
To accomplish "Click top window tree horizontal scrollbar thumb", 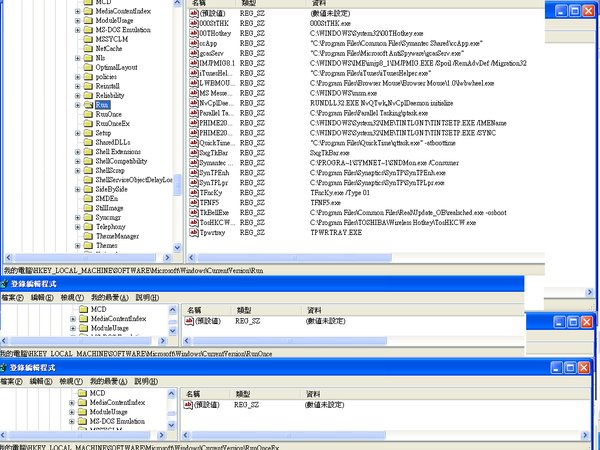I will coord(85,258).
